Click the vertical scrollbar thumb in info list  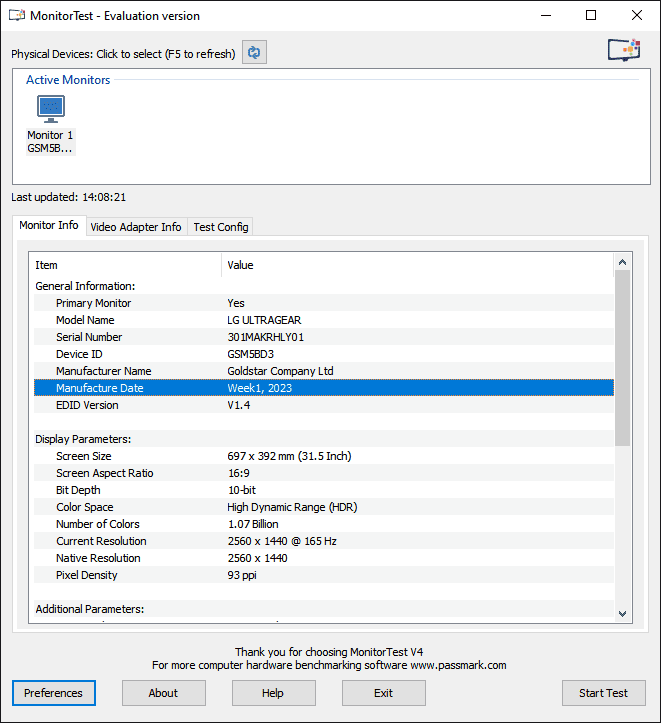pyautogui.click(x=622, y=358)
